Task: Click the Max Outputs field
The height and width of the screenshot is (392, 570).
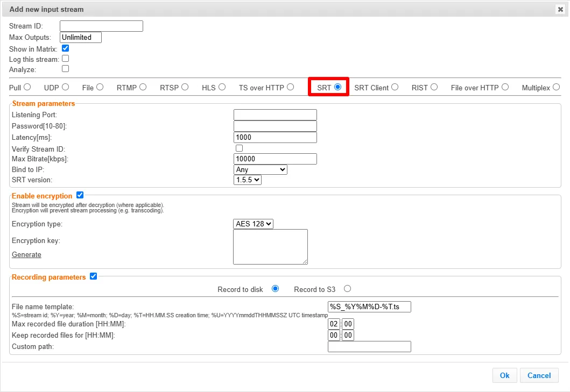Action: (x=81, y=38)
